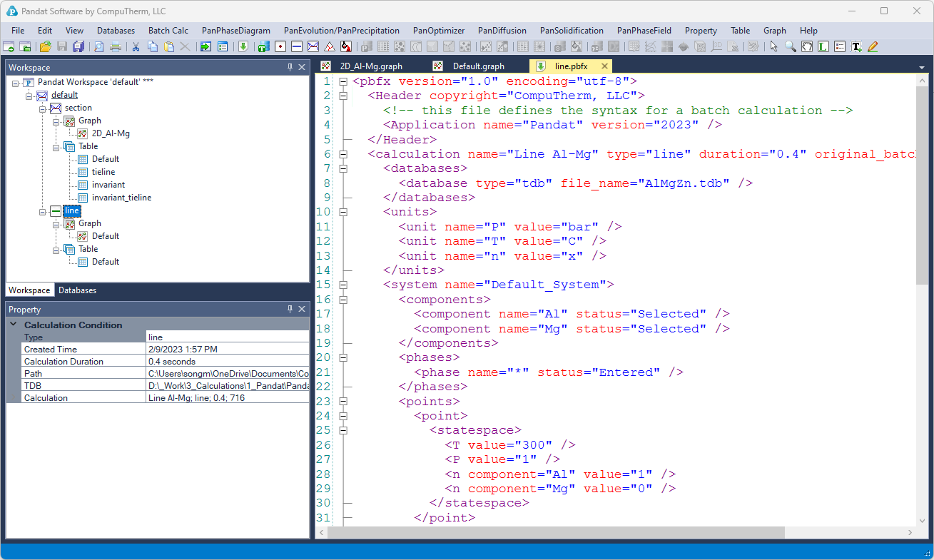Click the Open folder toolbar icon
Screen dimensions: 934x560
coord(45,47)
